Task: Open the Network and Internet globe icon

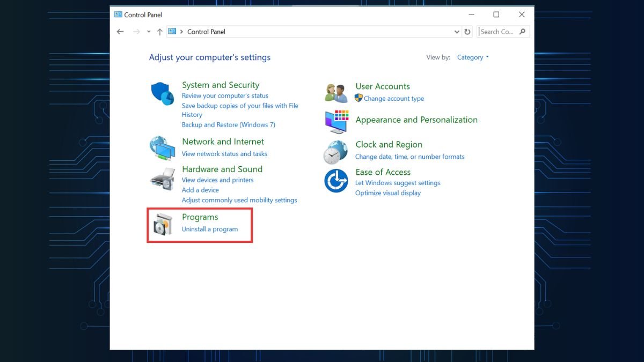Action: (162, 148)
